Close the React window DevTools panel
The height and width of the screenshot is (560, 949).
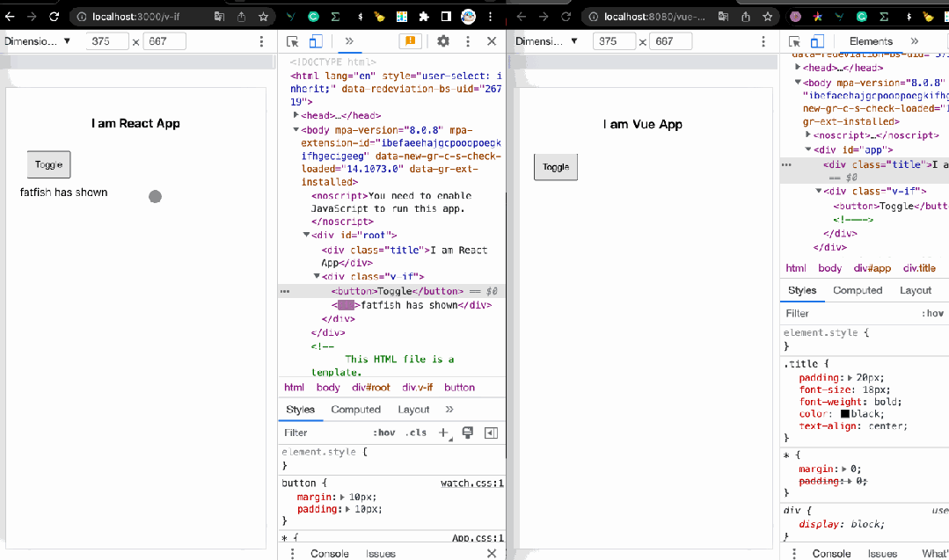(x=492, y=41)
